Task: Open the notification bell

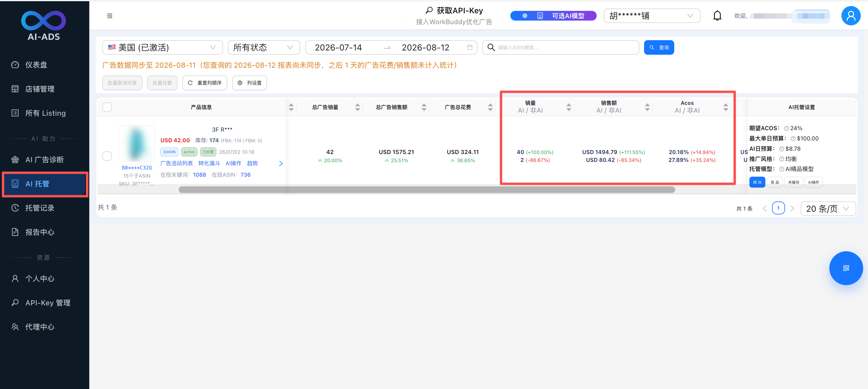Action: point(717,16)
